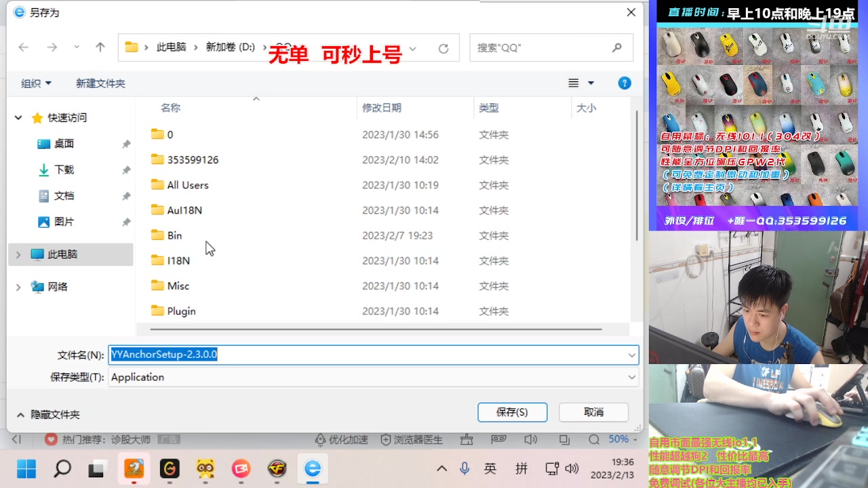The height and width of the screenshot is (488, 868).
Task: Show hidden system tray icons
Action: click(x=441, y=468)
